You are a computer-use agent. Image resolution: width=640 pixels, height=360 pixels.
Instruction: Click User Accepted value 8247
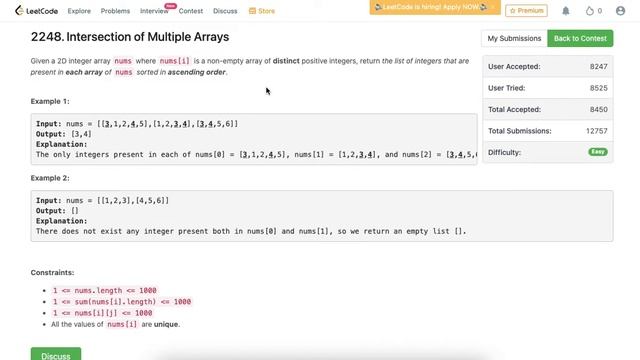click(x=598, y=67)
